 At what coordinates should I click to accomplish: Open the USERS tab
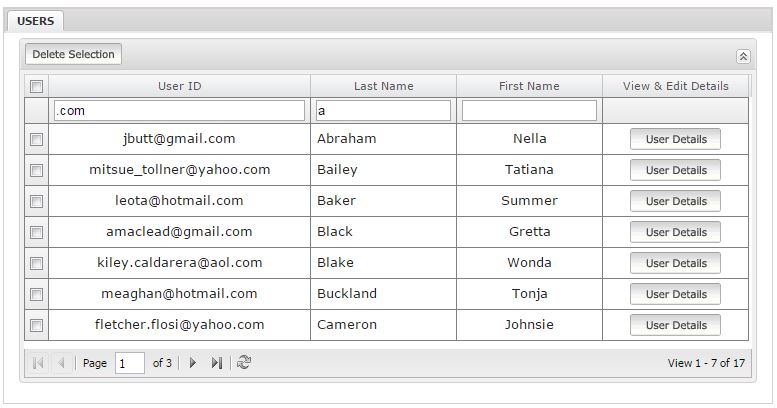(35, 21)
